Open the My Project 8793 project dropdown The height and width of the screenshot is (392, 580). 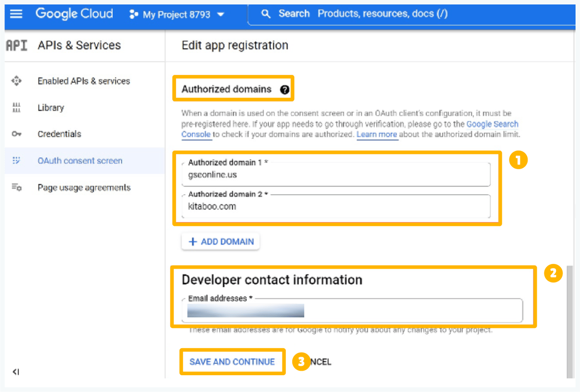pos(177,14)
